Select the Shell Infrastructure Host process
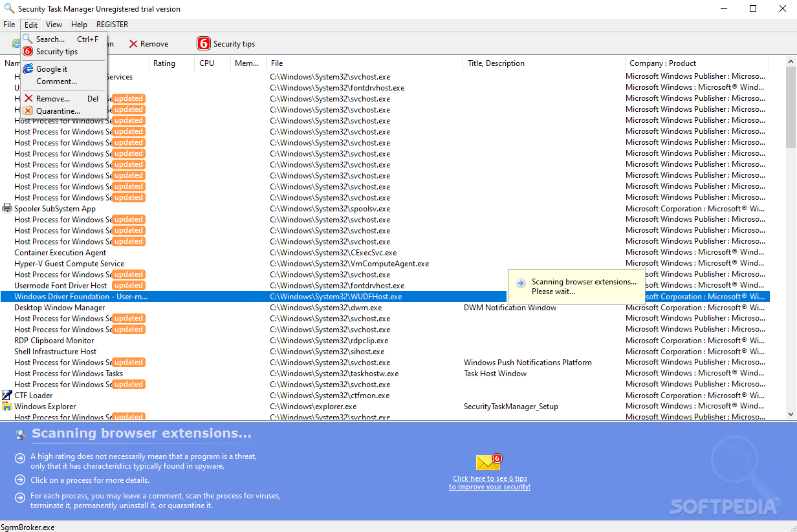797x532 pixels. click(385, 352)
